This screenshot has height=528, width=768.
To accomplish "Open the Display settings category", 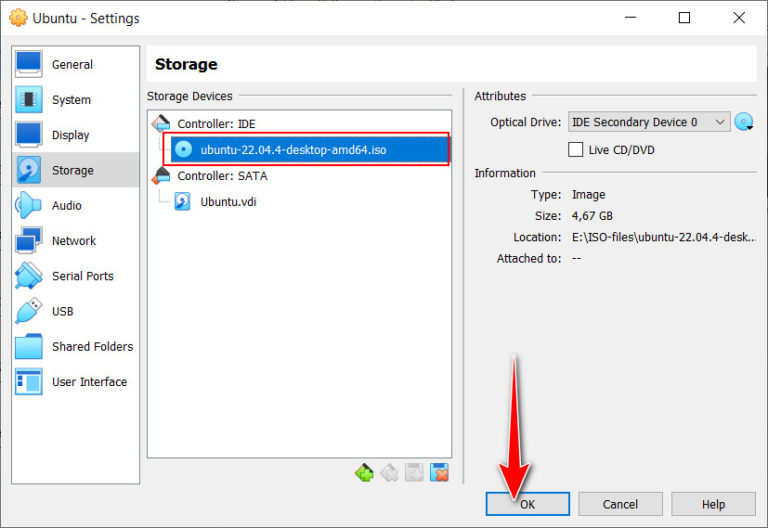I will tap(75, 135).
